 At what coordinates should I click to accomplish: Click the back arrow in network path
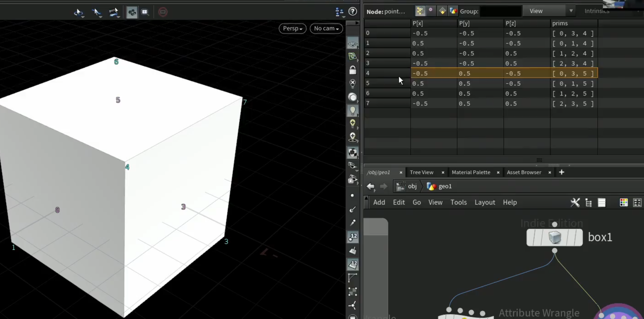[x=370, y=186]
